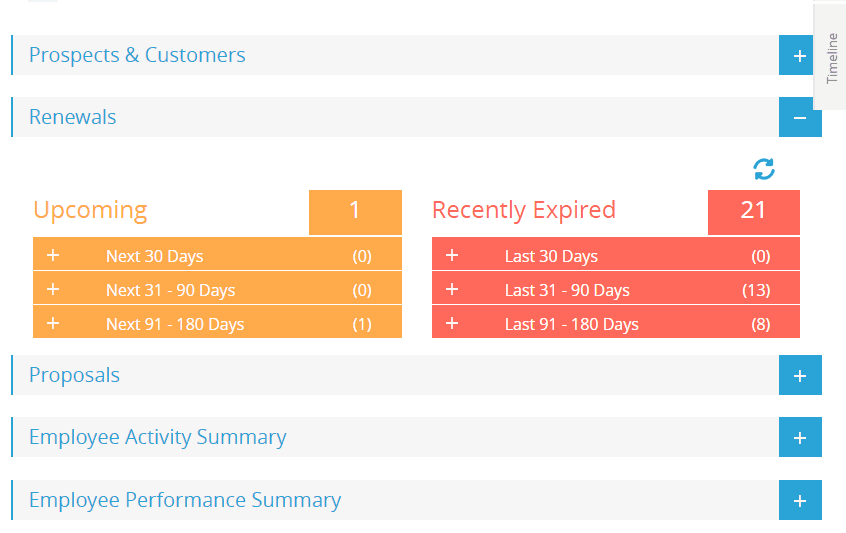Image resolution: width=846 pixels, height=533 pixels.
Task: Click plus icon beside Next 91 - 180 Days
Action: point(53,324)
